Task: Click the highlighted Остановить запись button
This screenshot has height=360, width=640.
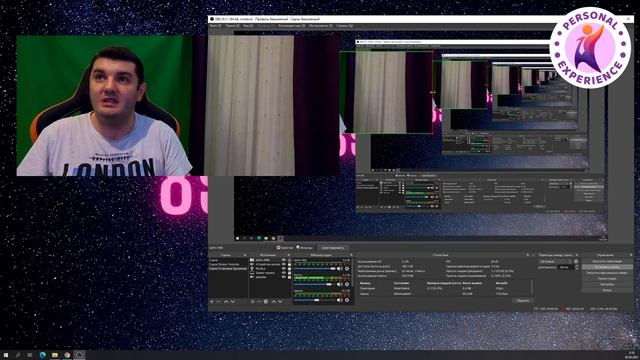Action: tap(607, 267)
